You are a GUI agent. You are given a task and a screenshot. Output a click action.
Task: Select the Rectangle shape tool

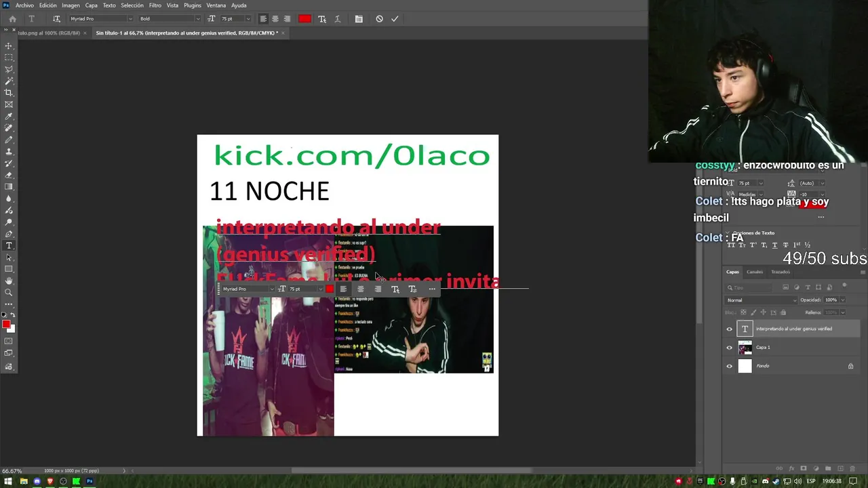[x=9, y=269]
